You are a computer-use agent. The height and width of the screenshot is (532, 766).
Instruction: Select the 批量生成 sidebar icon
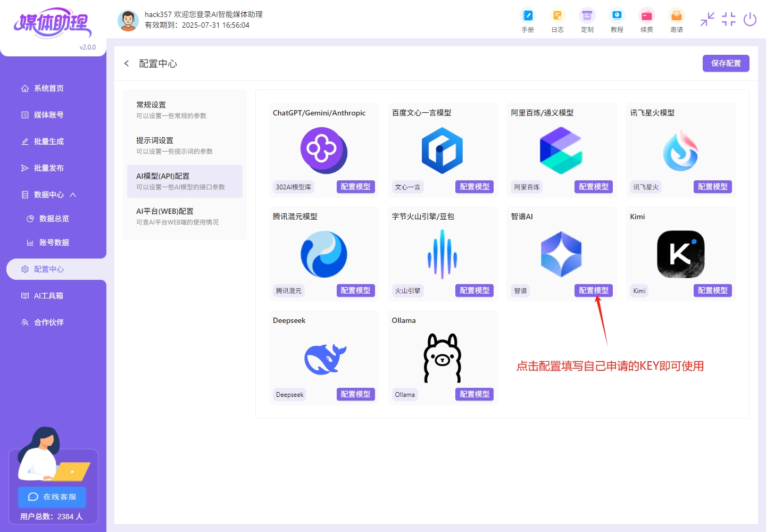(48, 141)
